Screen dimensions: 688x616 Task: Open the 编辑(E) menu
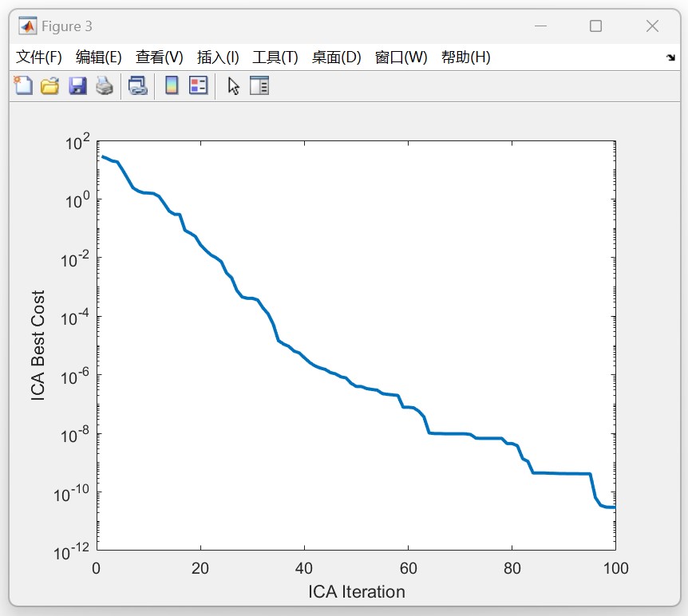tap(98, 57)
